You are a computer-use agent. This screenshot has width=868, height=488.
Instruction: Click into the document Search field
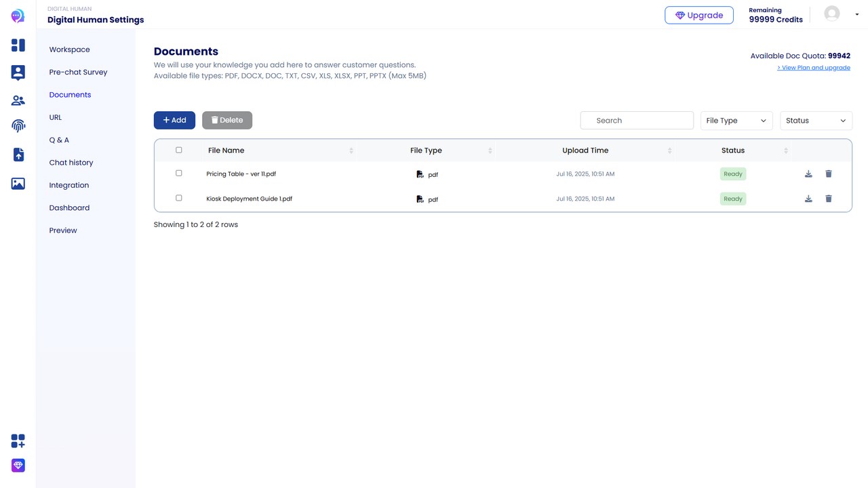[637, 121]
